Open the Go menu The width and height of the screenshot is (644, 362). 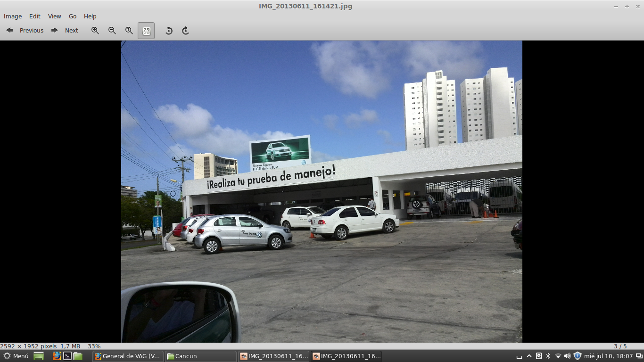pyautogui.click(x=73, y=16)
